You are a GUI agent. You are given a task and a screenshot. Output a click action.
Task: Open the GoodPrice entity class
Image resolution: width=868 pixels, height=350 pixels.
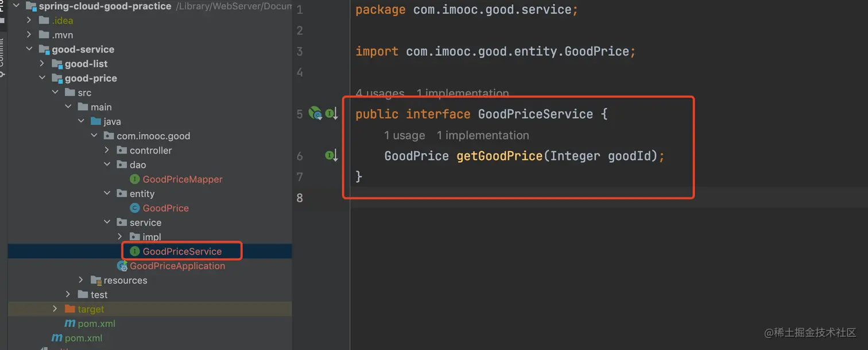165,208
